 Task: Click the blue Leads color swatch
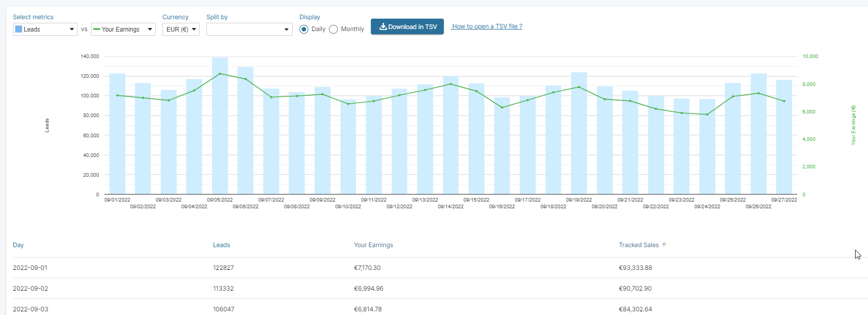(x=19, y=30)
